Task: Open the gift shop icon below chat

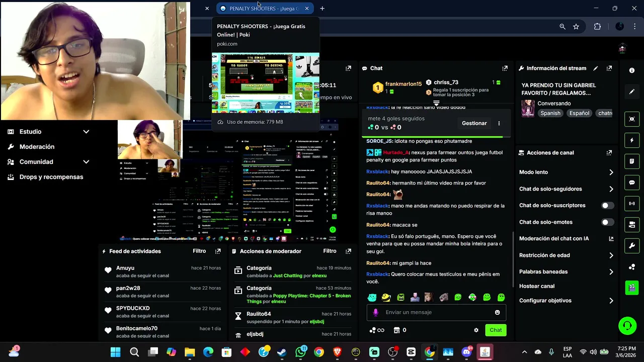Action: tap(396, 330)
